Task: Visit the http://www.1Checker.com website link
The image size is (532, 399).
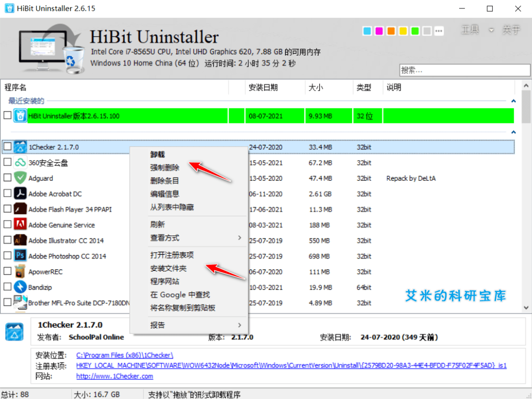Action: (114, 376)
